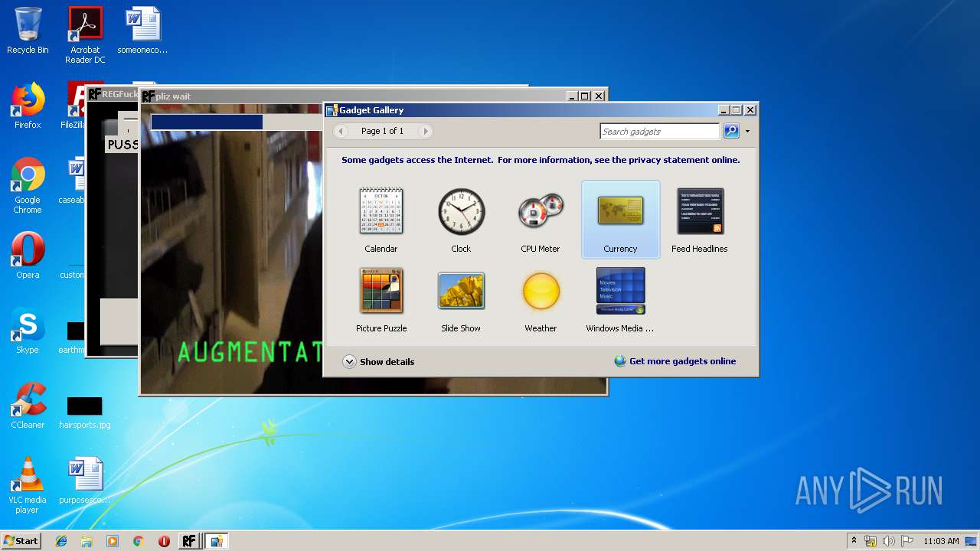Select the Calendar gadget
The width and height of the screenshot is (980, 551).
tap(381, 220)
